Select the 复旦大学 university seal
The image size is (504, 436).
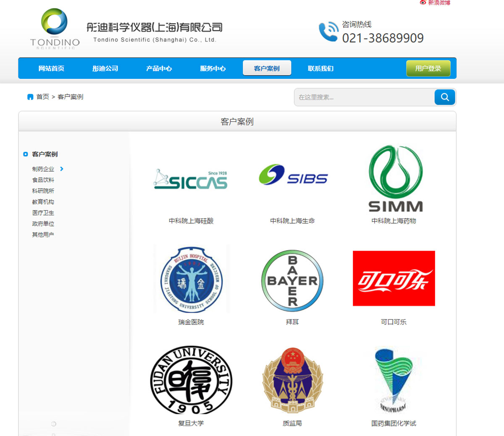tap(190, 380)
